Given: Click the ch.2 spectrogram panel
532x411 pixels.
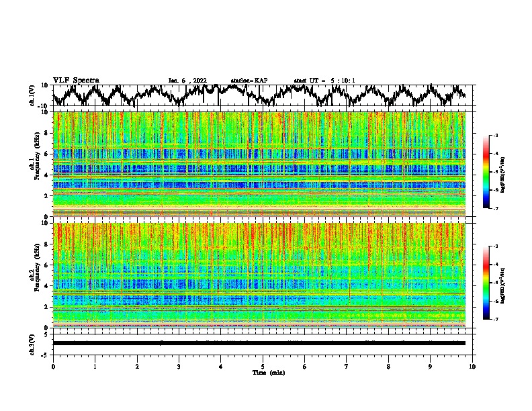Looking at the screenshot, I should (x=259, y=275).
